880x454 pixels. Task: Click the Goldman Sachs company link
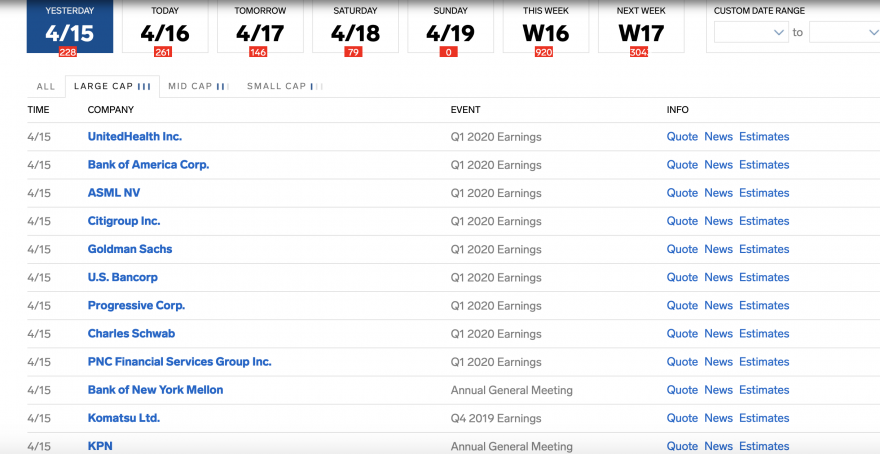click(130, 249)
